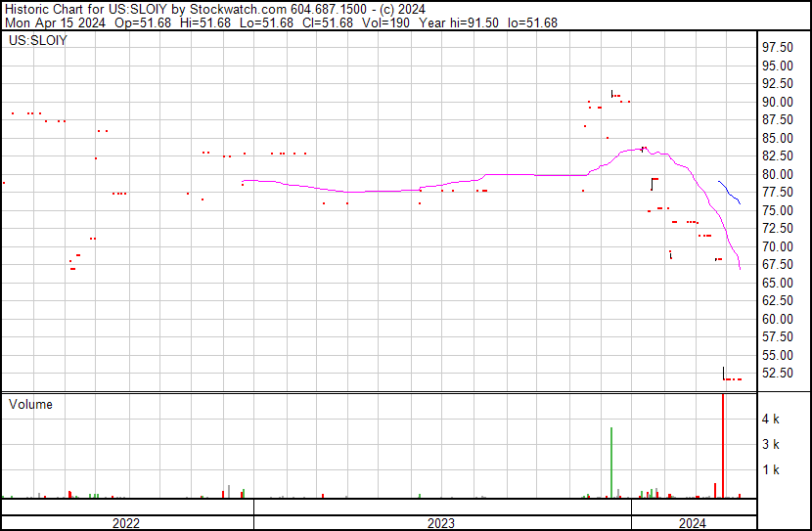
Task: Click the 70.00 price axis label
Action: [x=778, y=246]
